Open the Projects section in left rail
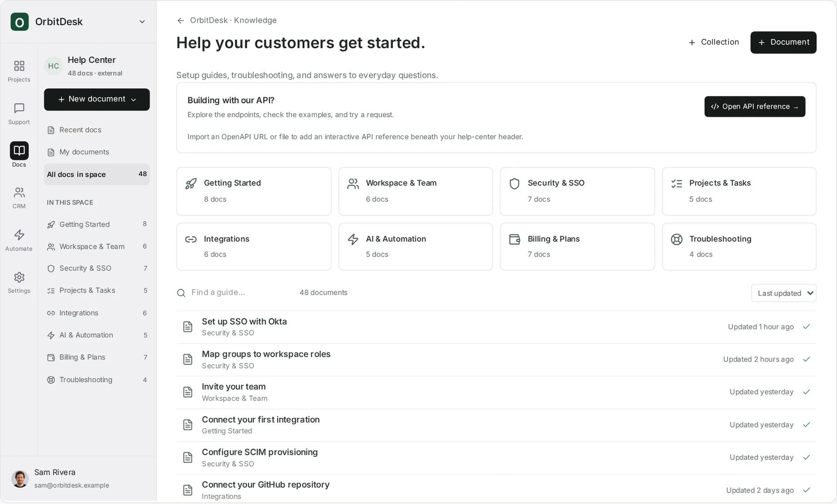 19,71
